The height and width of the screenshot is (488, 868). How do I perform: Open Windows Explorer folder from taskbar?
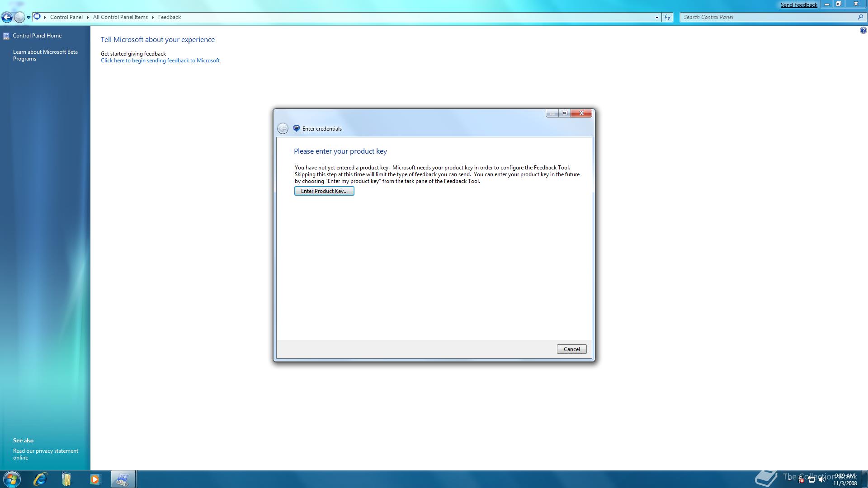(x=66, y=479)
